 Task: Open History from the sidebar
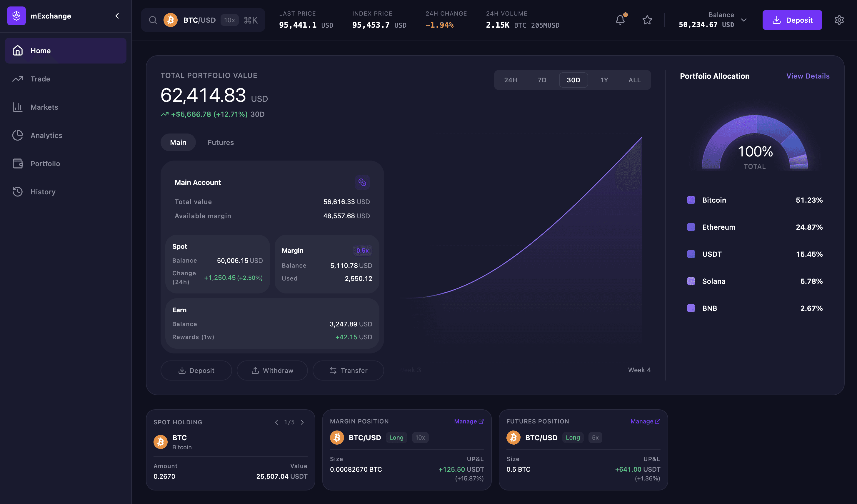click(43, 192)
